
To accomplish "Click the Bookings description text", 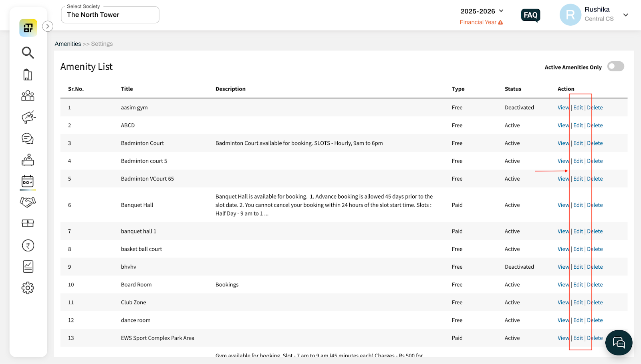I will [x=227, y=285].
